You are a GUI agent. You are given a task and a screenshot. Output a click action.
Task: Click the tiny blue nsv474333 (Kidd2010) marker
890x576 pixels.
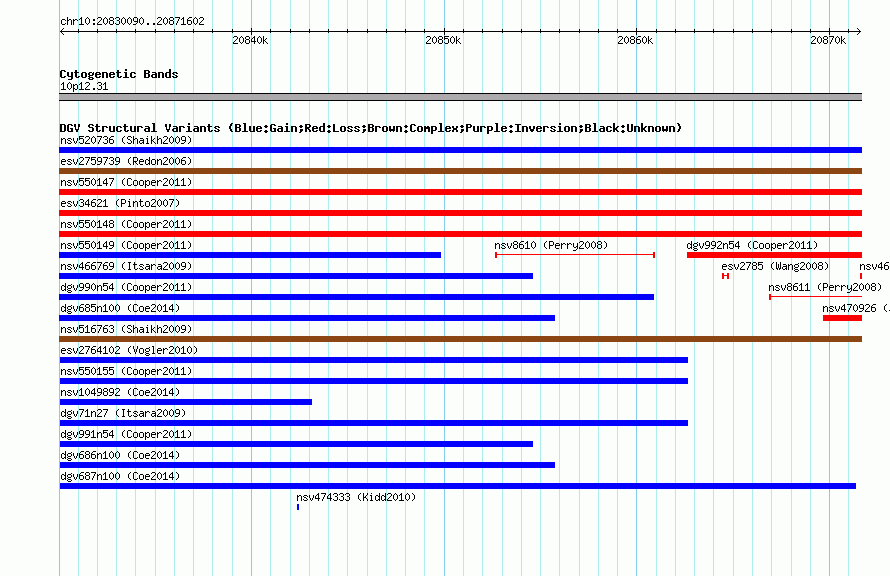click(x=298, y=507)
